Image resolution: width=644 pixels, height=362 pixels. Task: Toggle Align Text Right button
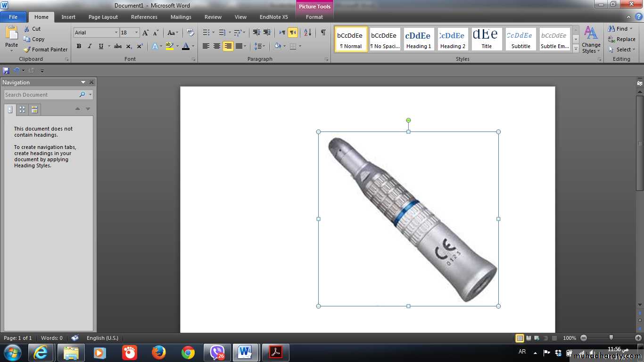click(228, 46)
